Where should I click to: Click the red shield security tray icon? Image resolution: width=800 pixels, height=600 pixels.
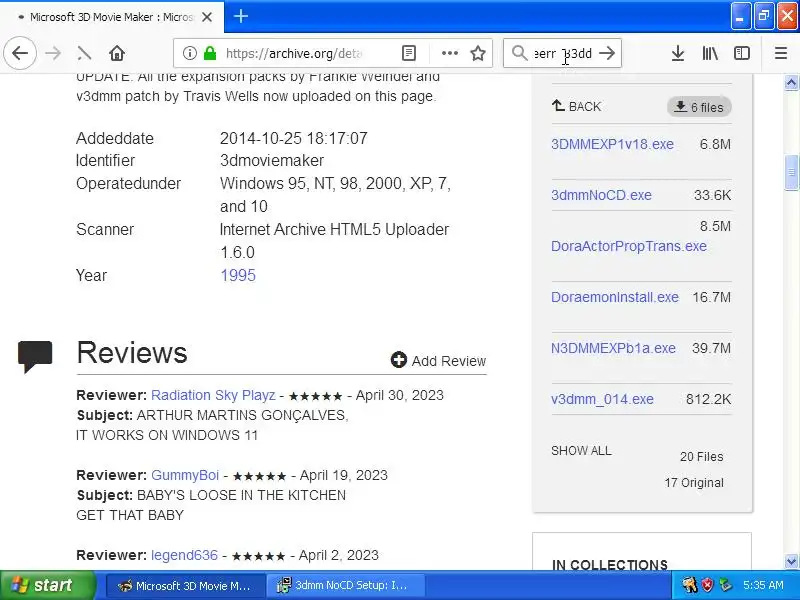click(707, 585)
